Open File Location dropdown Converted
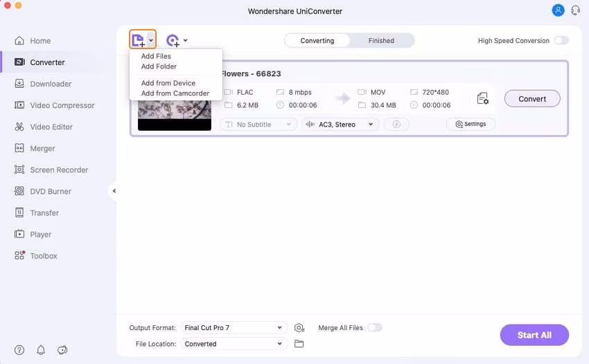 (234, 344)
